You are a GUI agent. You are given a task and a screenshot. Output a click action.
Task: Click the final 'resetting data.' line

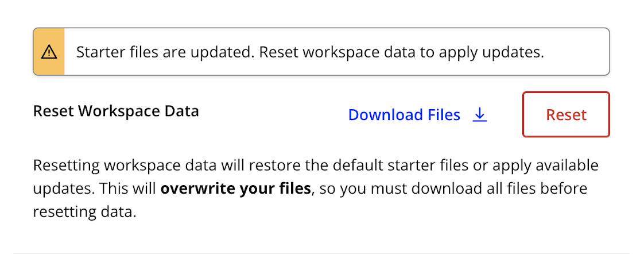[x=84, y=212]
